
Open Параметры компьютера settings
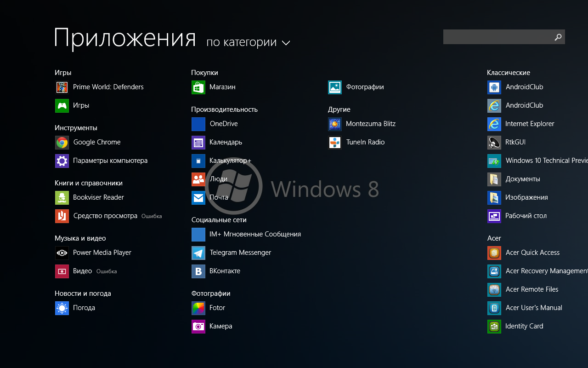click(110, 161)
